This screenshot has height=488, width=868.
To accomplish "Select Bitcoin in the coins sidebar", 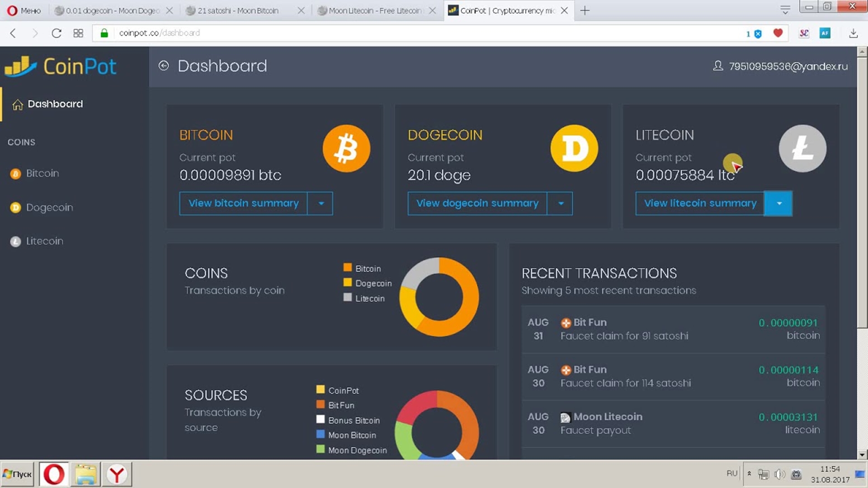I will 42,173.
